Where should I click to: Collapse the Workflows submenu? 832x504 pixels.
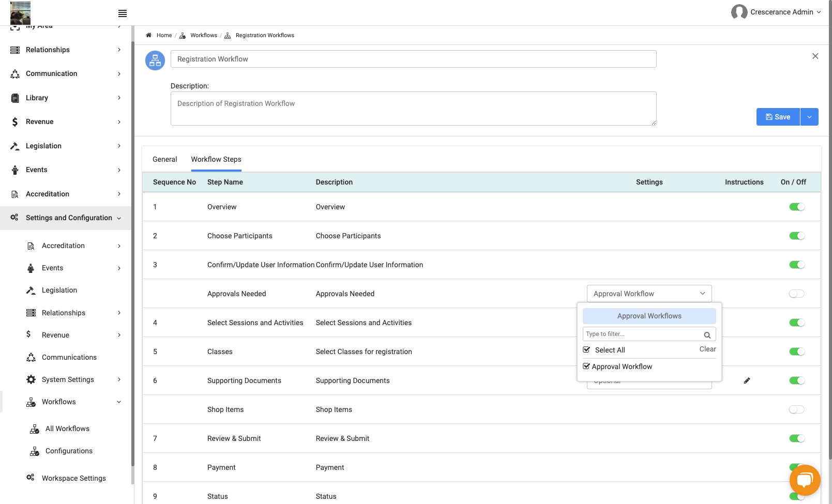pos(119,402)
